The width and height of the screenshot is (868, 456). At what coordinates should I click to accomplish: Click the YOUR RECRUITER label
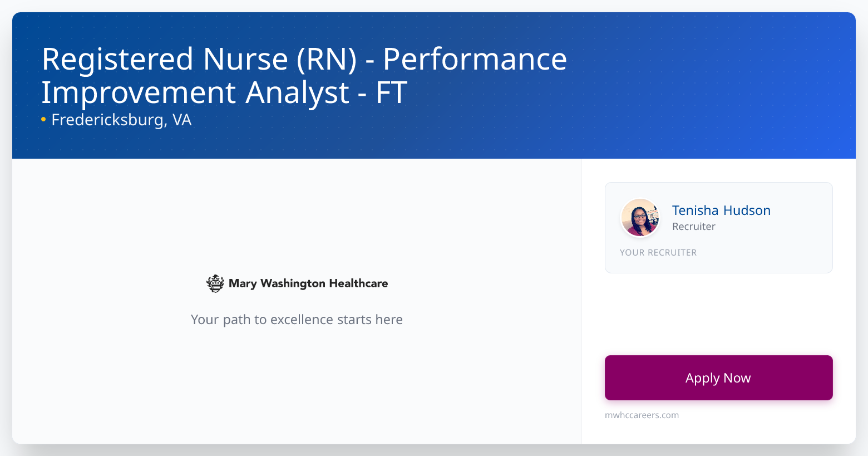pyautogui.click(x=658, y=252)
